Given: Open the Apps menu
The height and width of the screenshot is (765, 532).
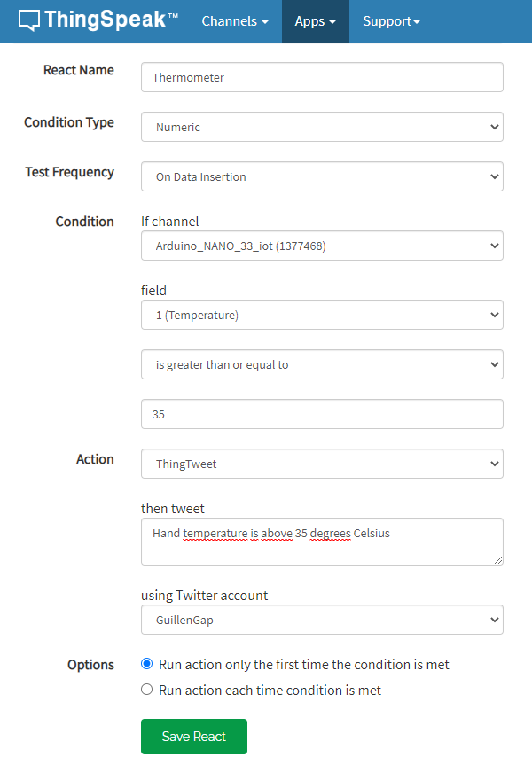Looking at the screenshot, I should pos(316,21).
